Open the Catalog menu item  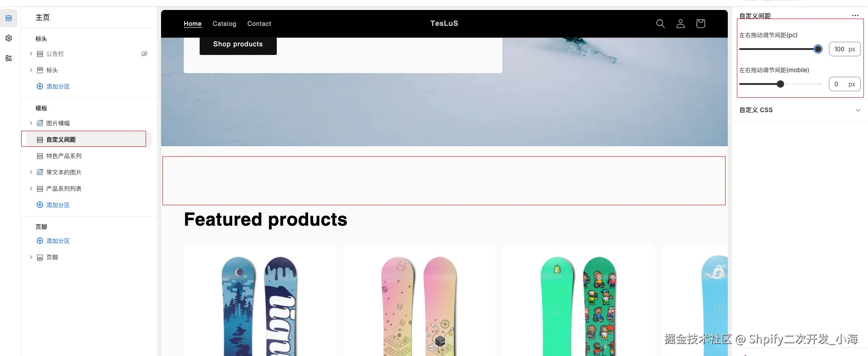[224, 24]
